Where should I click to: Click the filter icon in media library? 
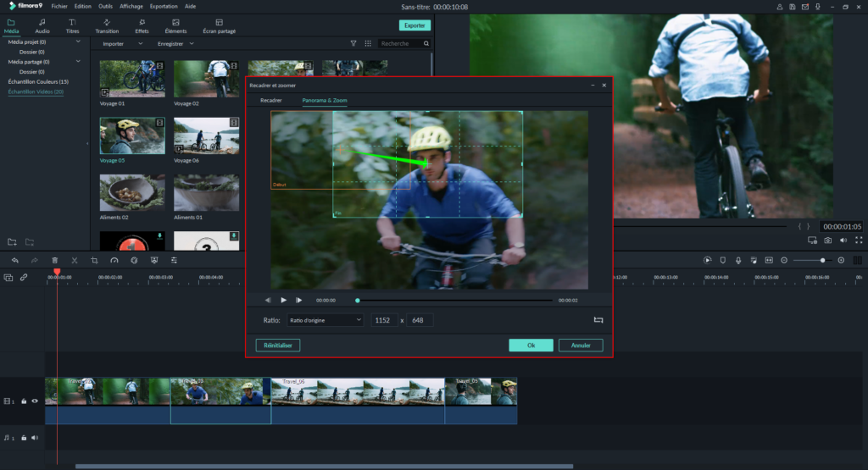(353, 43)
